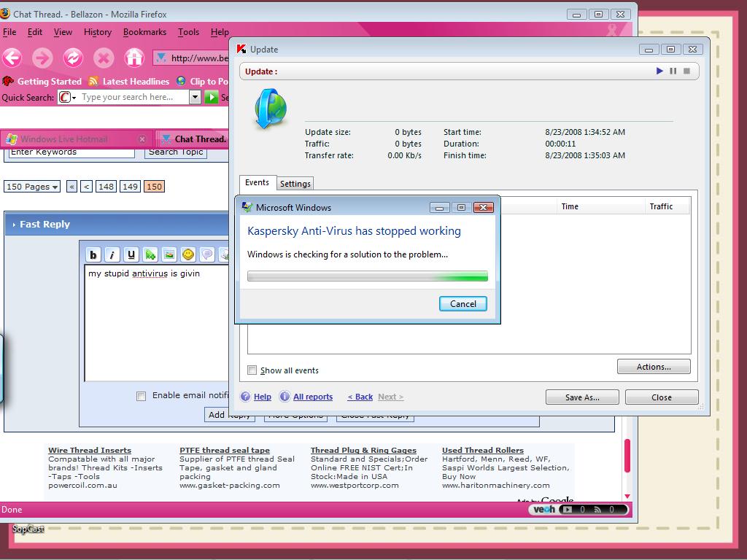Open the Edit menu in Firefox
The width and height of the screenshot is (747, 560).
(35, 32)
